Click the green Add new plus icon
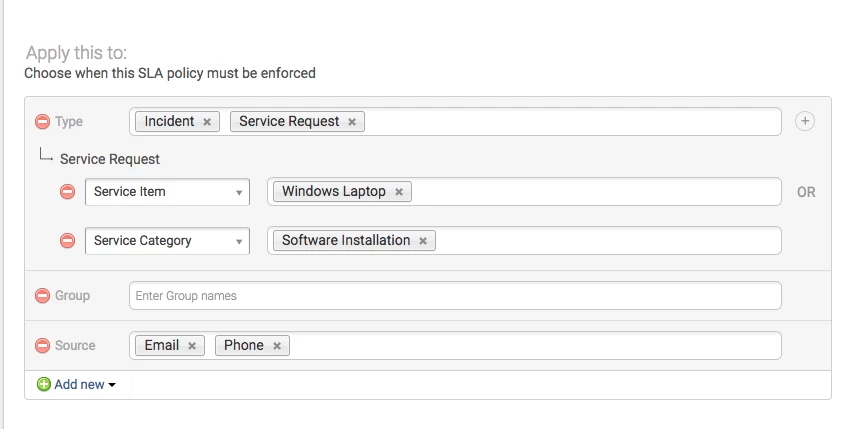The height and width of the screenshot is (429, 853). click(44, 384)
